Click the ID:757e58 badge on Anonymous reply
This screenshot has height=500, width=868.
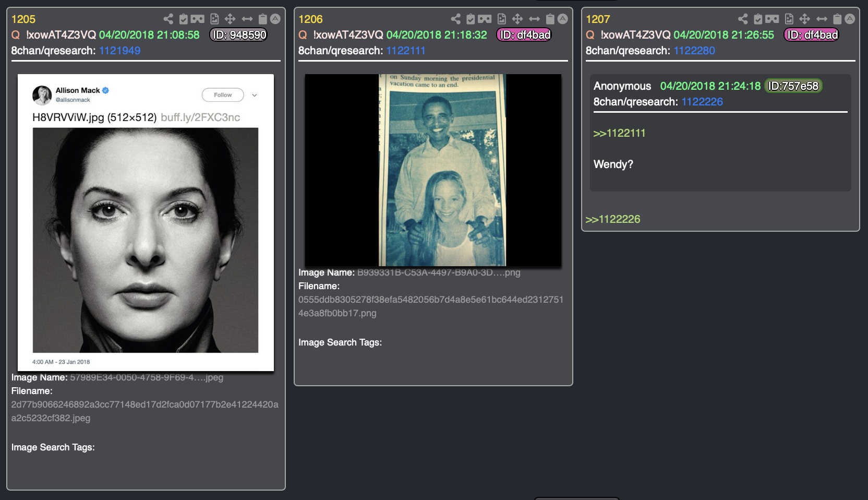793,86
